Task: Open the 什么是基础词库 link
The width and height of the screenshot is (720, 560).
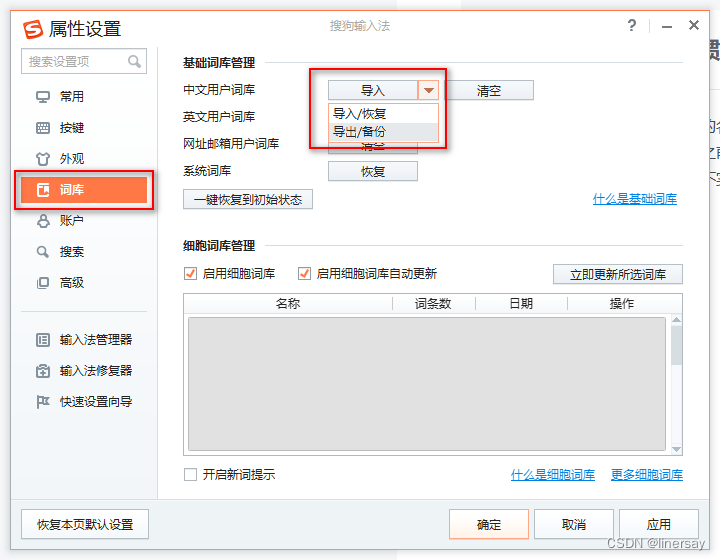Action: pos(635,199)
